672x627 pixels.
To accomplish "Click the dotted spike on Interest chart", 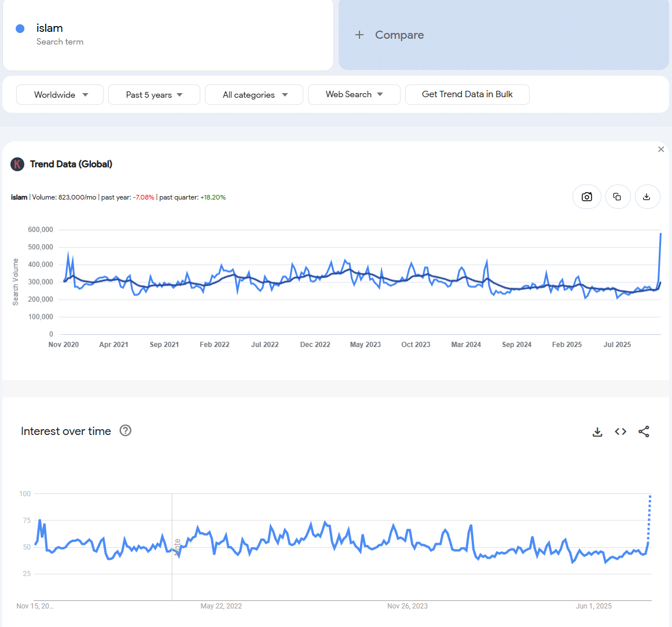I will 649,518.
